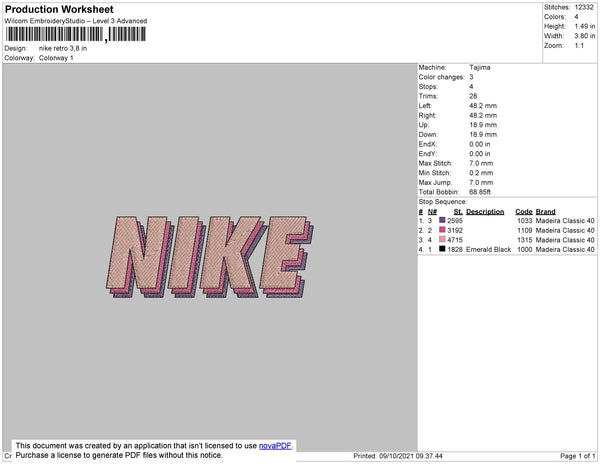
Task: Click the machine value 'Tajima'
Action: pyautogui.click(x=480, y=67)
